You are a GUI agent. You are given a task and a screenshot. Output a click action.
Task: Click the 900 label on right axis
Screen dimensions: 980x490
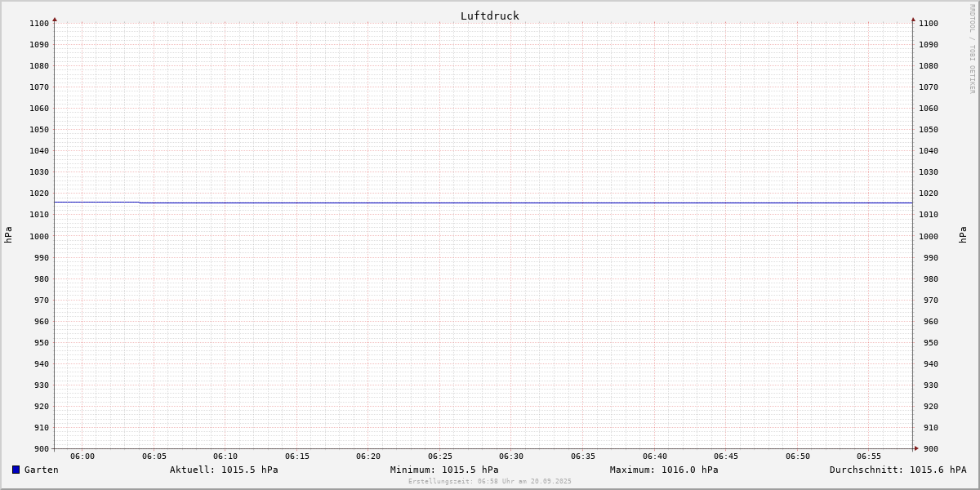928,448
